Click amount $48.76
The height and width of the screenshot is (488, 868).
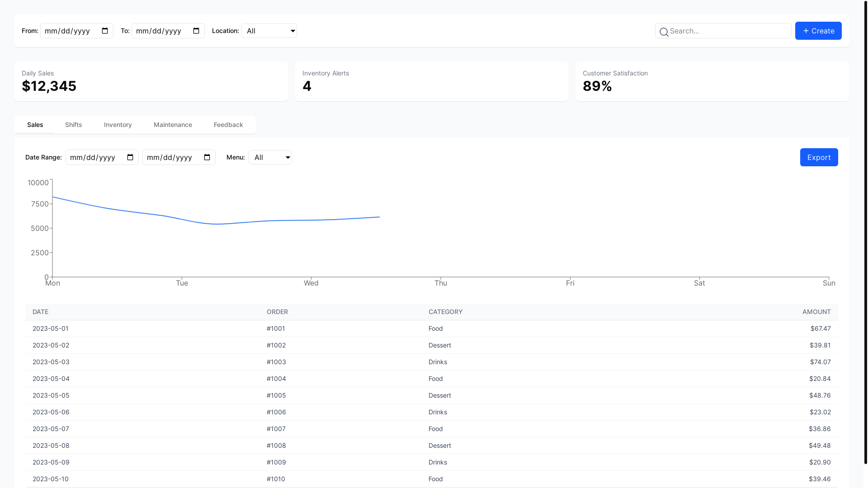point(820,395)
